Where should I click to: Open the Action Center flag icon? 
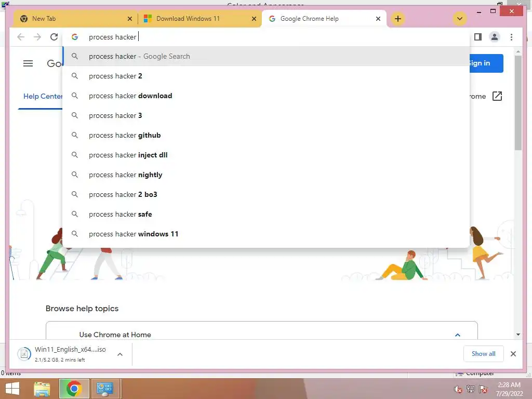pyautogui.click(x=483, y=389)
